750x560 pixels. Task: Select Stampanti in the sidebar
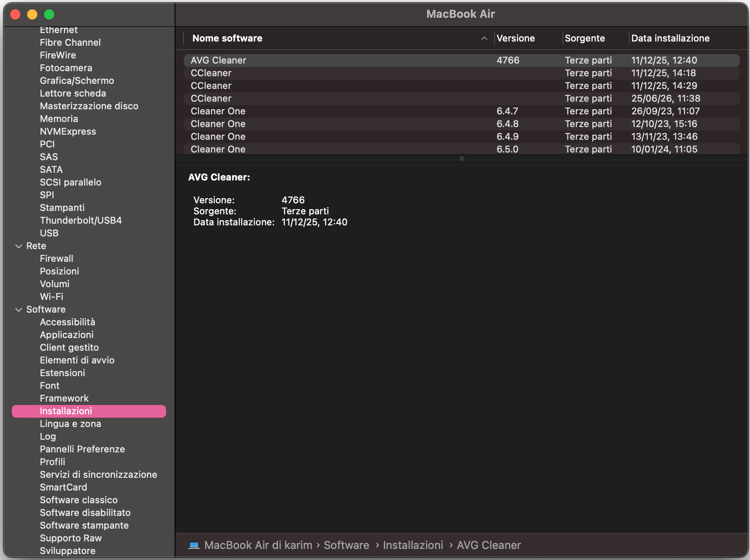[62, 208]
